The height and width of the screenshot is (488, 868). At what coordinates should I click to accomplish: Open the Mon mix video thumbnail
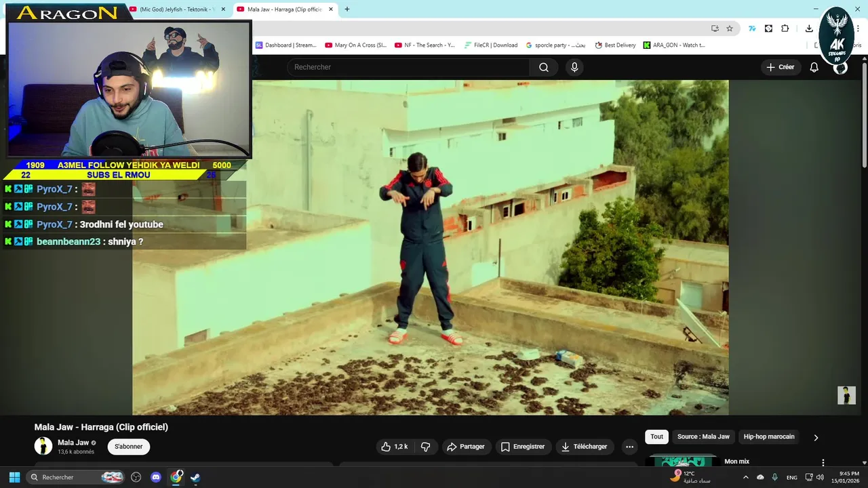pos(683,461)
